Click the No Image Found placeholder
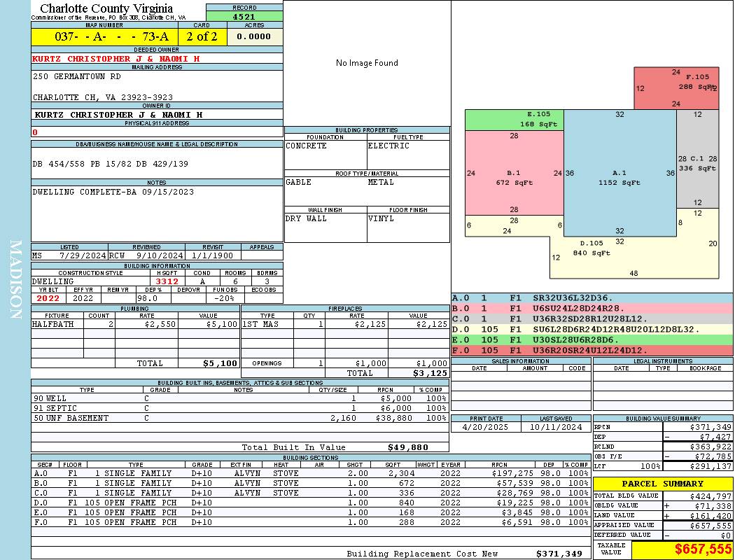The image size is (735, 560). (x=367, y=63)
